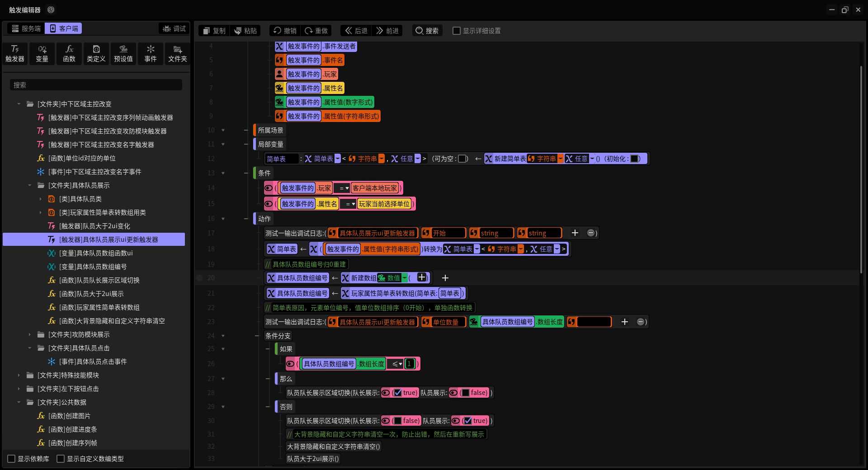Click the 后退 back navigation button
Screen dimensions: 868x470
click(x=356, y=31)
